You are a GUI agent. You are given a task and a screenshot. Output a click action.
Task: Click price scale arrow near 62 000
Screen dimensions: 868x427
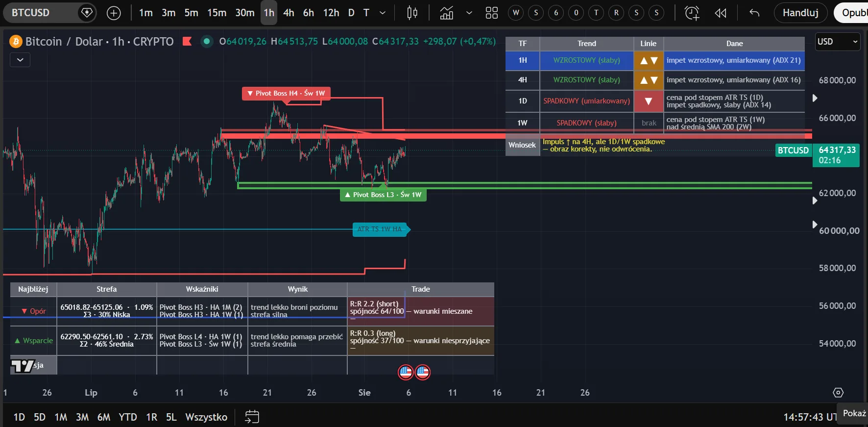(815, 201)
